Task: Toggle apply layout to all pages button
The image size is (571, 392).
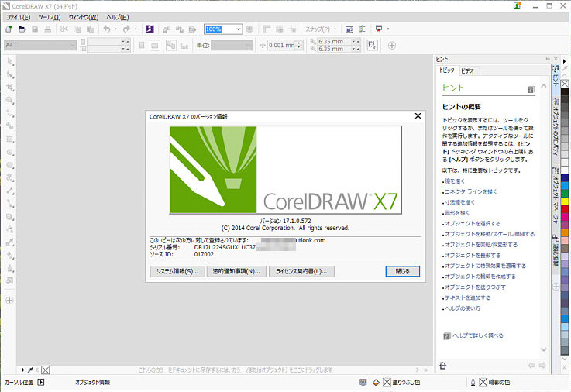Action: 171,46
